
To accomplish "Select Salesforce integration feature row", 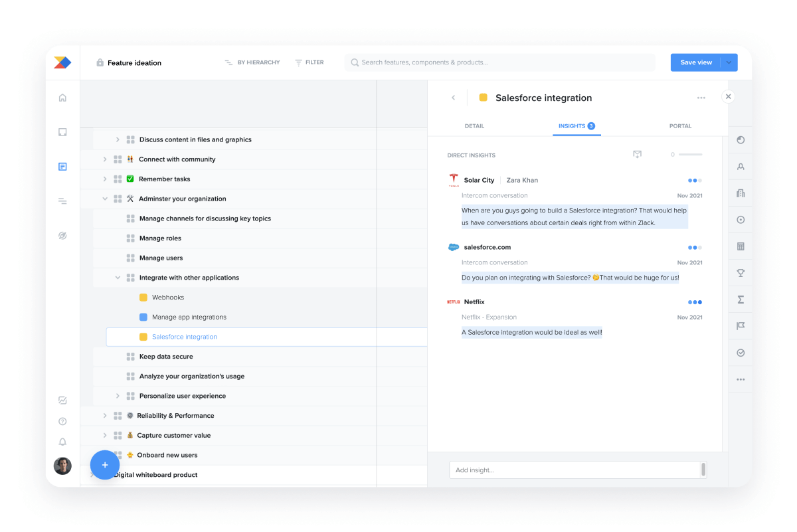I will tap(266, 337).
